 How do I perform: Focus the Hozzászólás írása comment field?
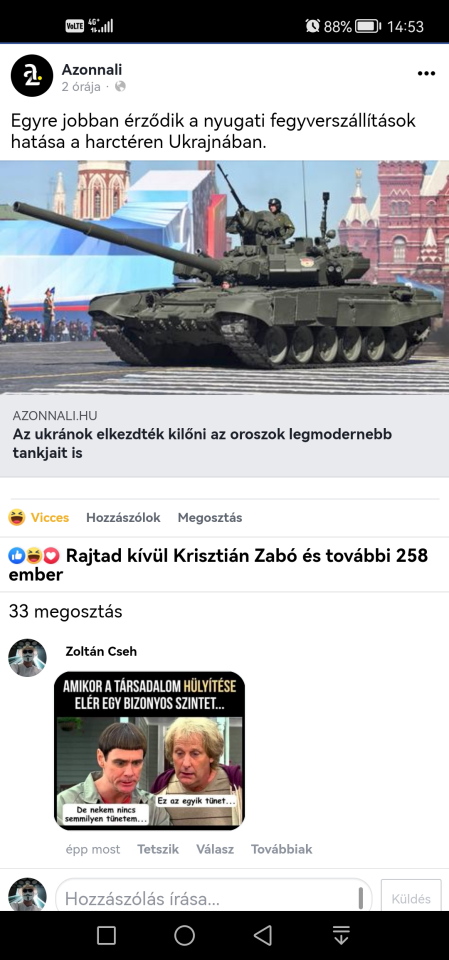214,899
